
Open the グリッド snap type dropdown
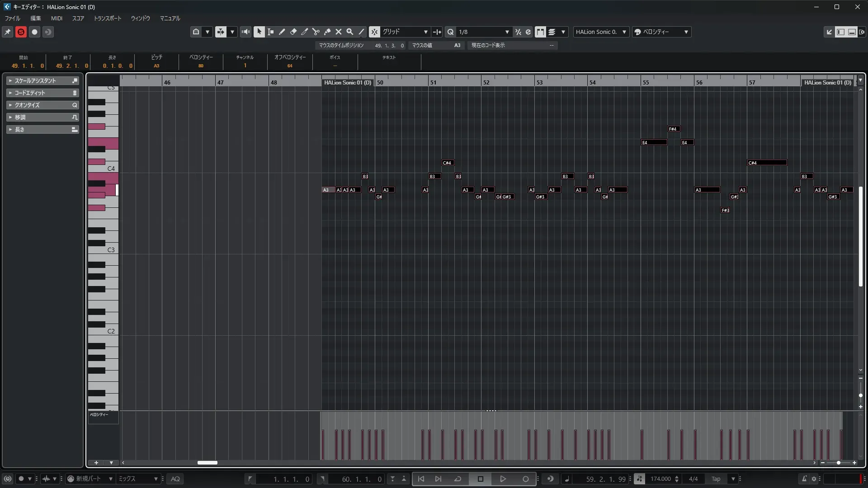point(405,32)
